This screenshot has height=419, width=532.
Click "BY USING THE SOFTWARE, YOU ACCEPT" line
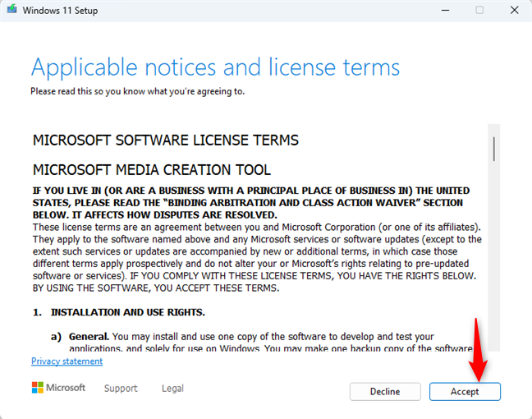(x=156, y=288)
